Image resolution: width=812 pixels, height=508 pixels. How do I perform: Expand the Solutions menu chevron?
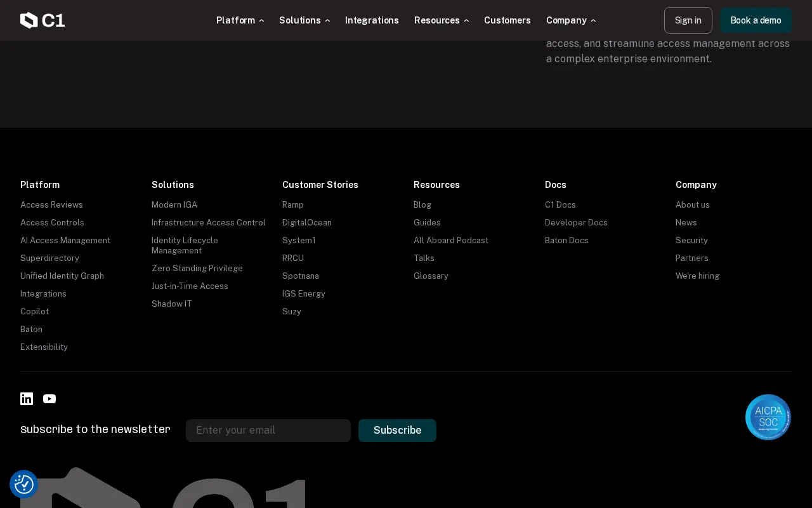coord(327,21)
